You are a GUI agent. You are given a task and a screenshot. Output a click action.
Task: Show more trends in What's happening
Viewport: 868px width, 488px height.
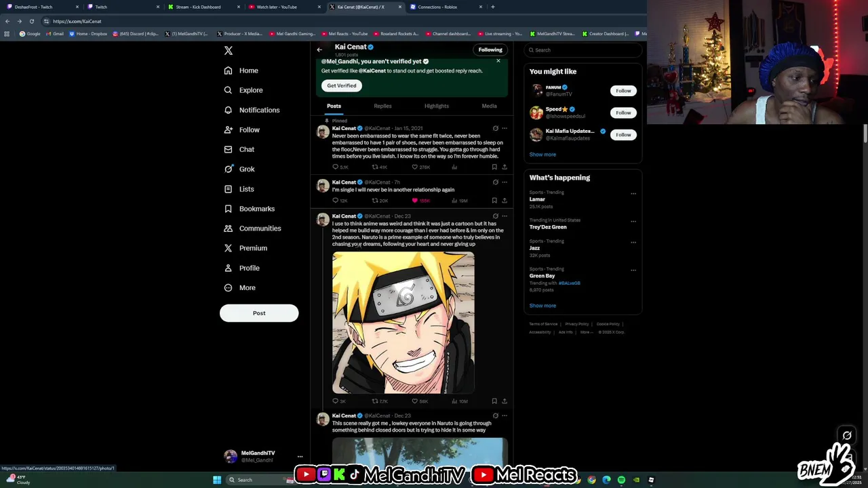pyautogui.click(x=542, y=306)
